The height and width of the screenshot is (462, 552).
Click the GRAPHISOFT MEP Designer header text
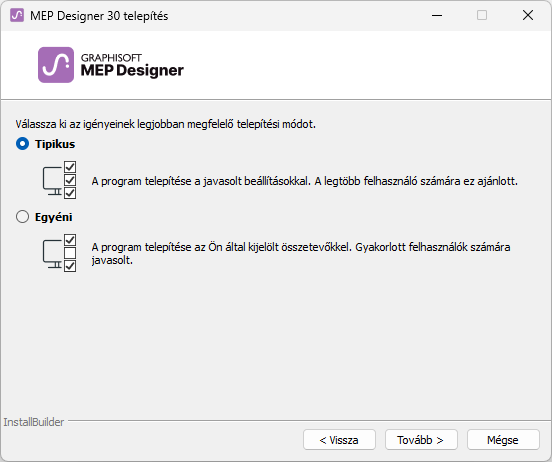[x=132, y=65]
